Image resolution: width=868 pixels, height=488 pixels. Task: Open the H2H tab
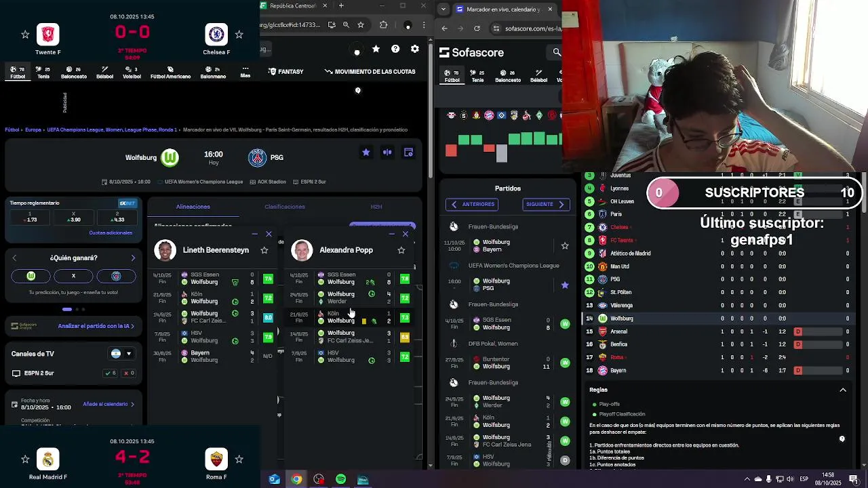point(376,207)
